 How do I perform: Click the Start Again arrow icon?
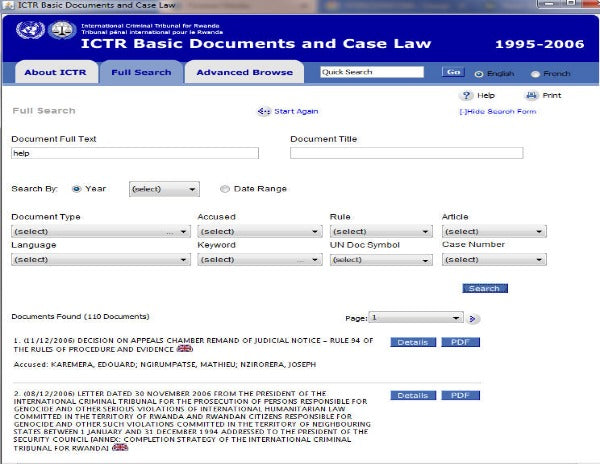[264, 111]
